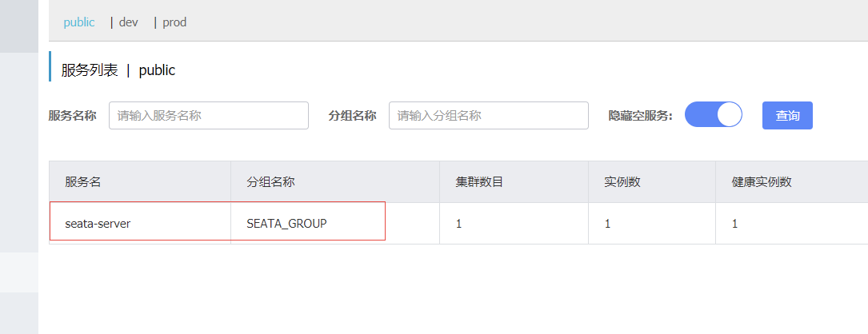Open the seata-server service entry

[98, 224]
